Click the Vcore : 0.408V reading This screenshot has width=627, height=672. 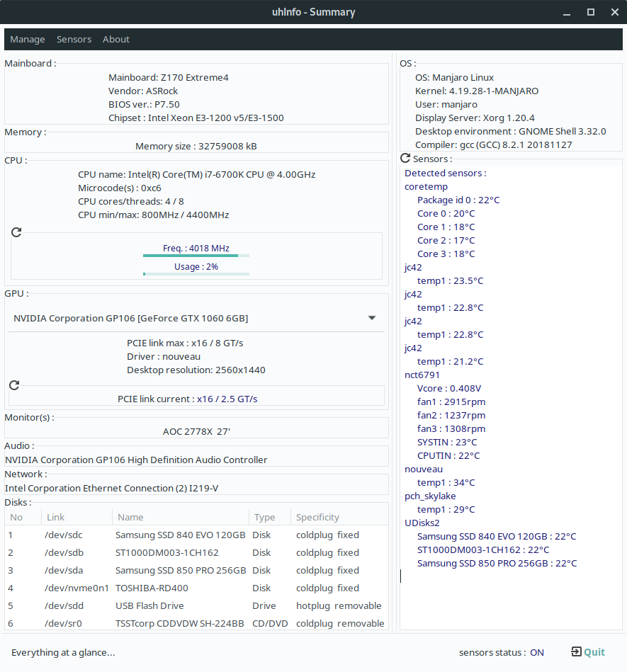[449, 388]
